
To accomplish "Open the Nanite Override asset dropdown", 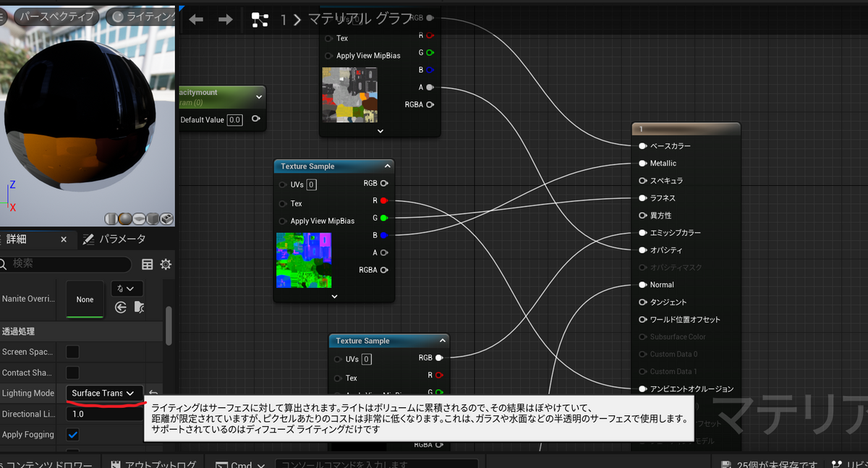I will click(127, 289).
